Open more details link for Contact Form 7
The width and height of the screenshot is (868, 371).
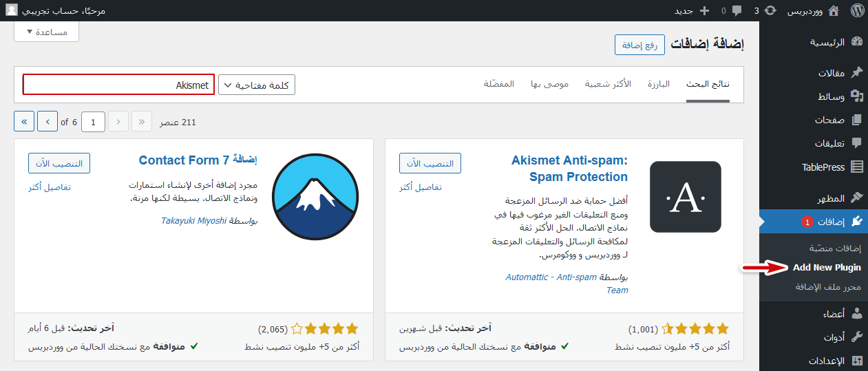click(x=50, y=187)
